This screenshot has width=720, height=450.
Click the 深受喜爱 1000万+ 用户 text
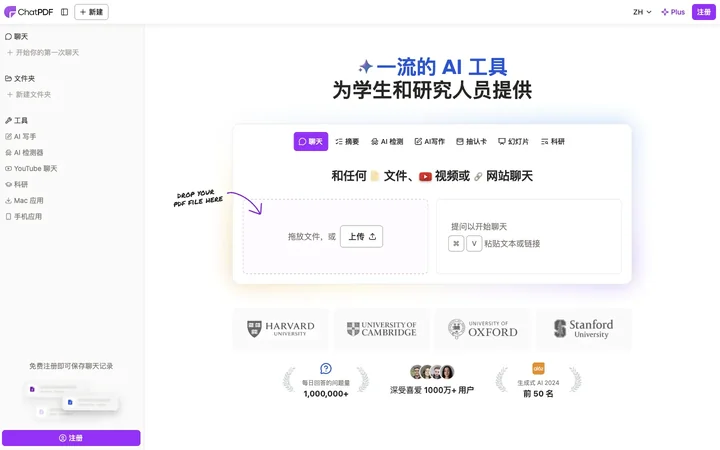tap(432, 390)
